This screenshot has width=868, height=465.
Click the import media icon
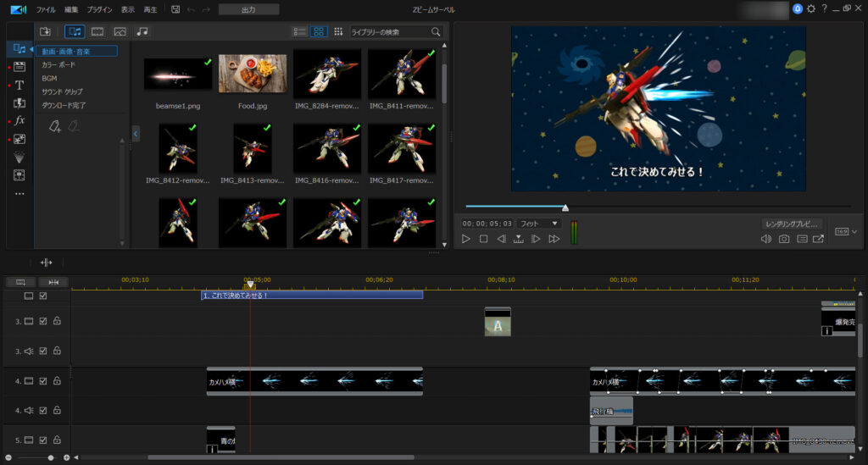click(x=46, y=31)
